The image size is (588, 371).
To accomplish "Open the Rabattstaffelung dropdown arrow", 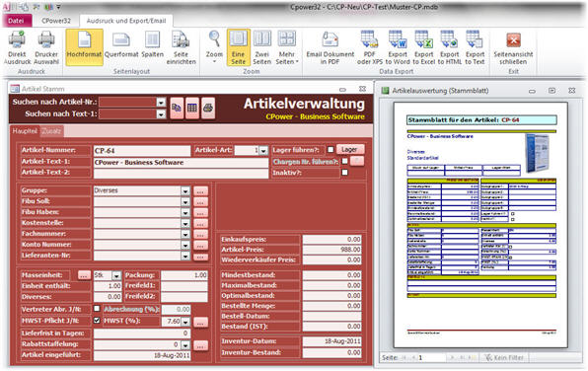I will pyautogui.click(x=185, y=344).
